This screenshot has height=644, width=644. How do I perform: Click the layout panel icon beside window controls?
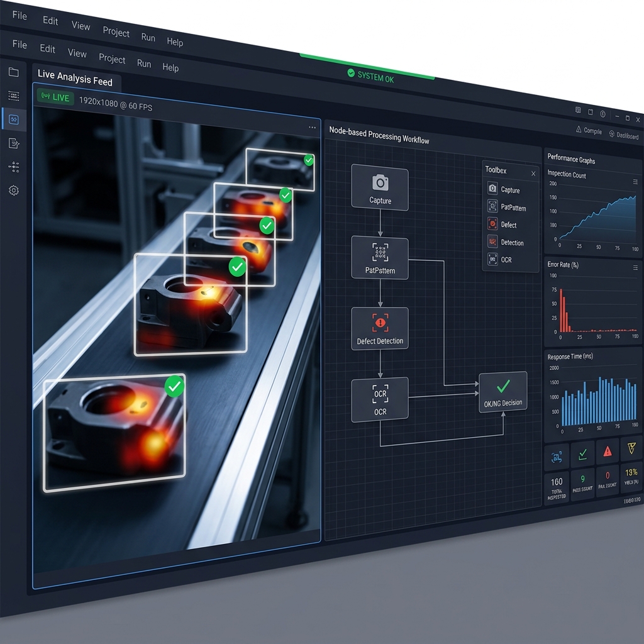click(x=578, y=109)
